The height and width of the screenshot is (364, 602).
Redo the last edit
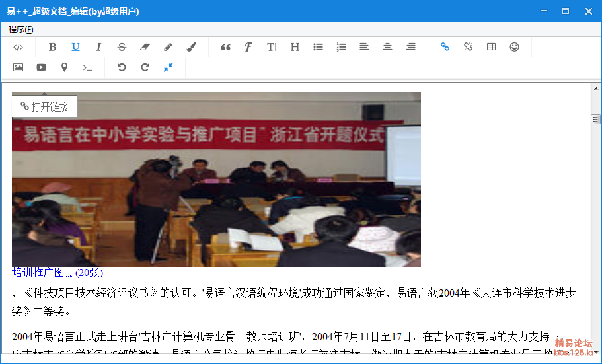coord(145,67)
